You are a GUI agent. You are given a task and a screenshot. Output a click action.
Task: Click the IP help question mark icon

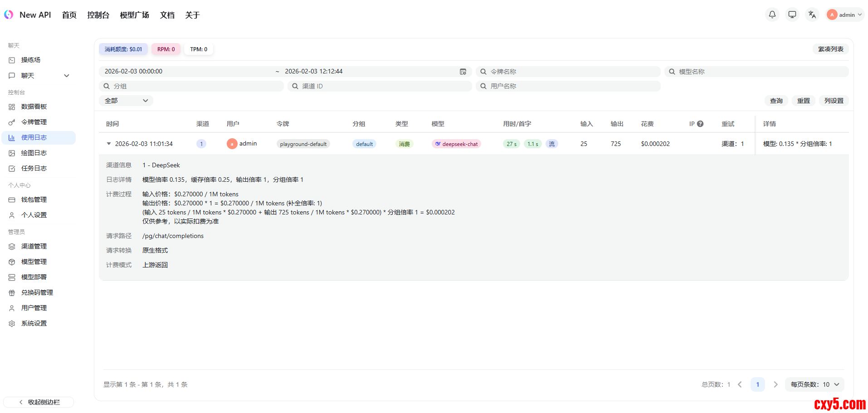coord(700,124)
